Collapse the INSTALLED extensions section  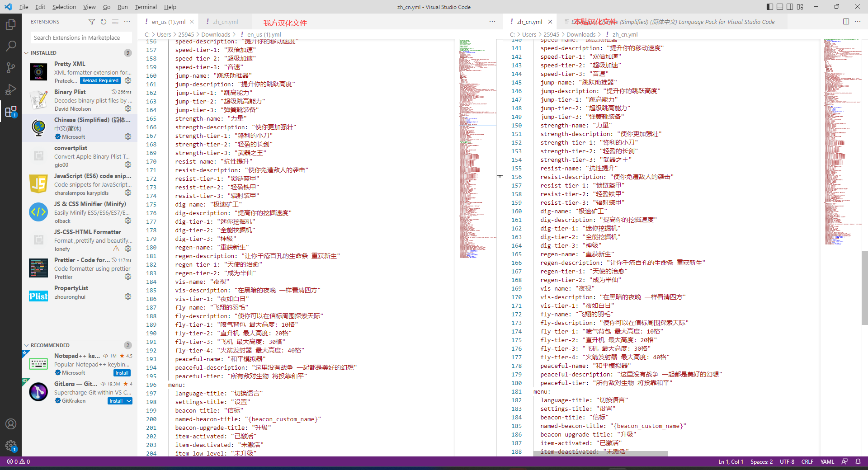tap(26, 53)
